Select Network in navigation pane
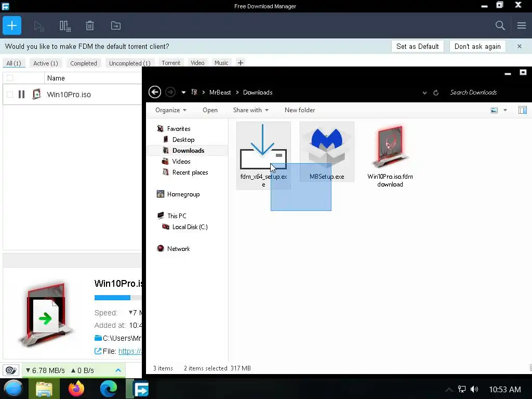The width and height of the screenshot is (532, 399). tap(179, 249)
